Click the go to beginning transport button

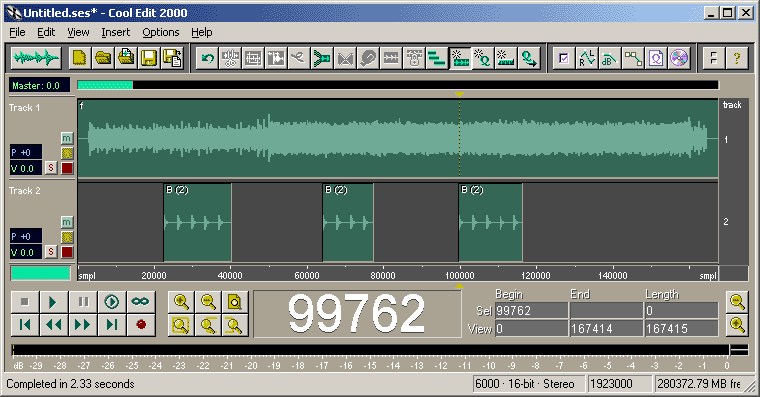(x=25, y=325)
